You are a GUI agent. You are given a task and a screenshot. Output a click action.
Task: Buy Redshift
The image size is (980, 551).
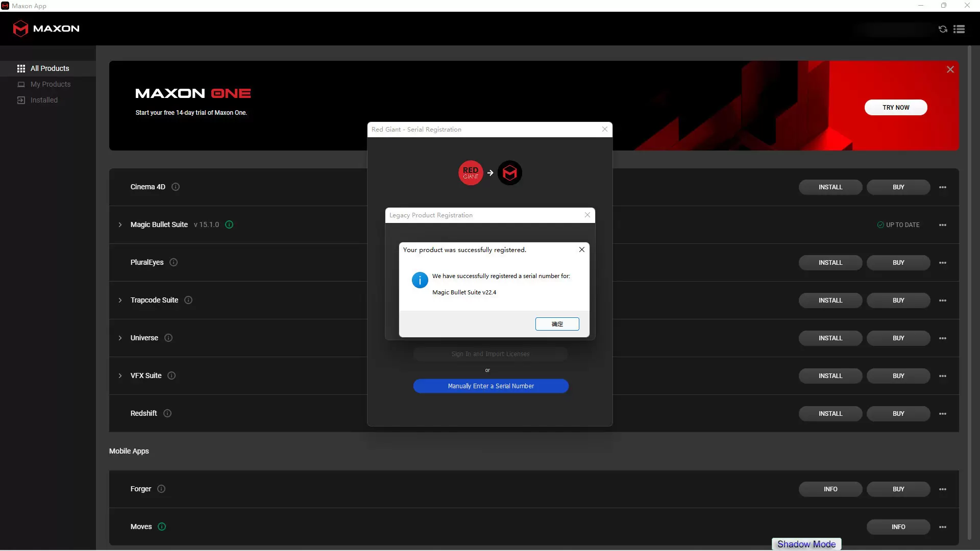tap(898, 414)
